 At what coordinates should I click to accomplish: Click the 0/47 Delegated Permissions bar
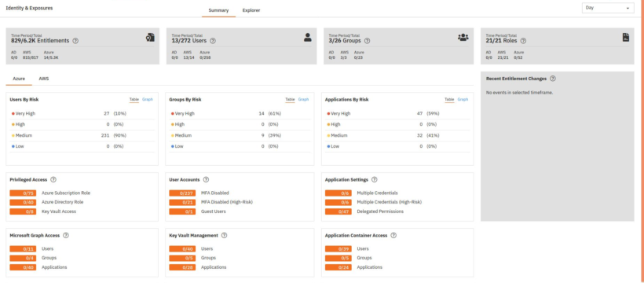[338, 211]
